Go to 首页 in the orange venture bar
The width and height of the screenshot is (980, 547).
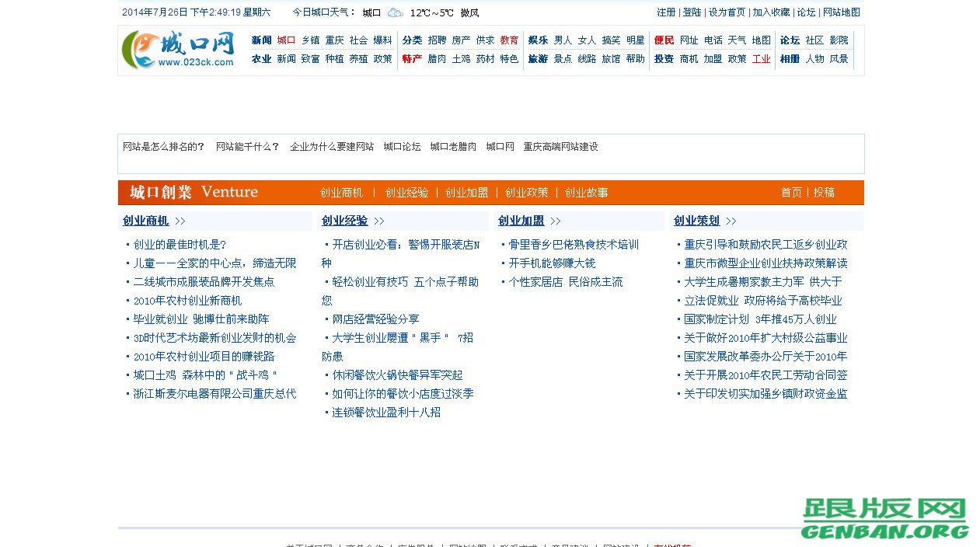click(x=790, y=192)
